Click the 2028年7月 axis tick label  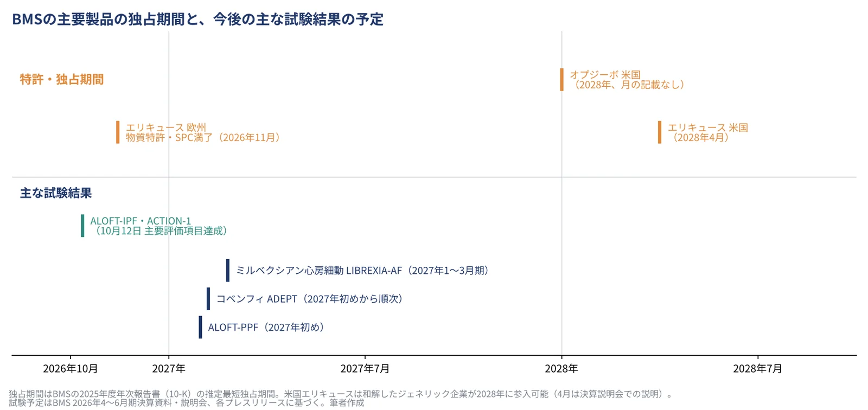(758, 369)
